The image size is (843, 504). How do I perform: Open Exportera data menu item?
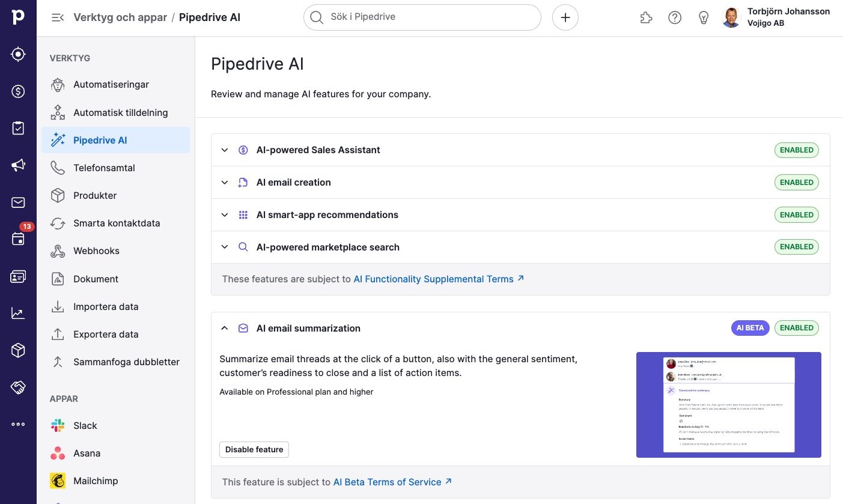pyautogui.click(x=115, y=334)
